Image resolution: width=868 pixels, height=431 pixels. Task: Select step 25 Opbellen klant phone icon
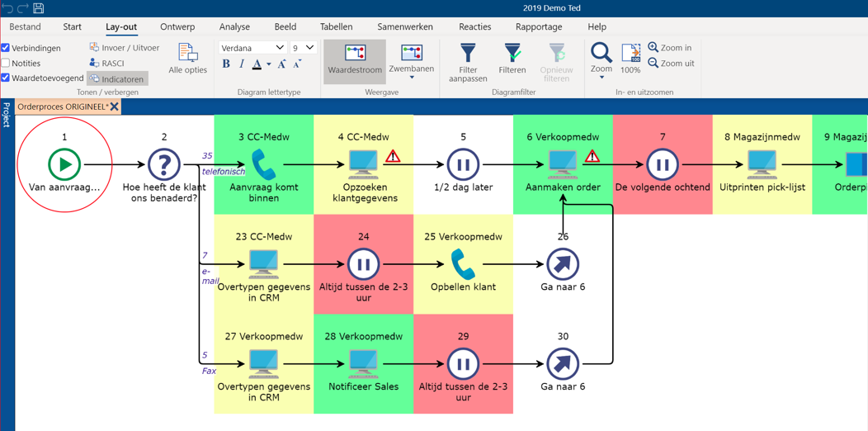pyautogui.click(x=463, y=264)
